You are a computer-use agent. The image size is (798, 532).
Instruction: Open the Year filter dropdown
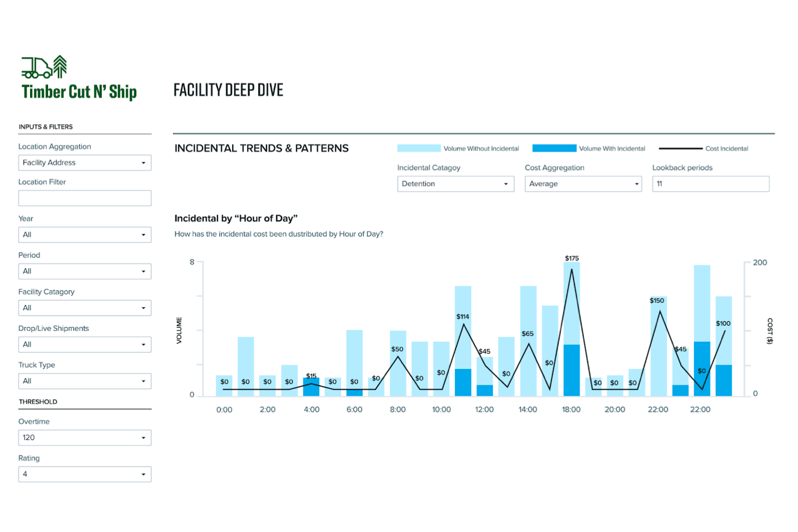click(x=84, y=234)
